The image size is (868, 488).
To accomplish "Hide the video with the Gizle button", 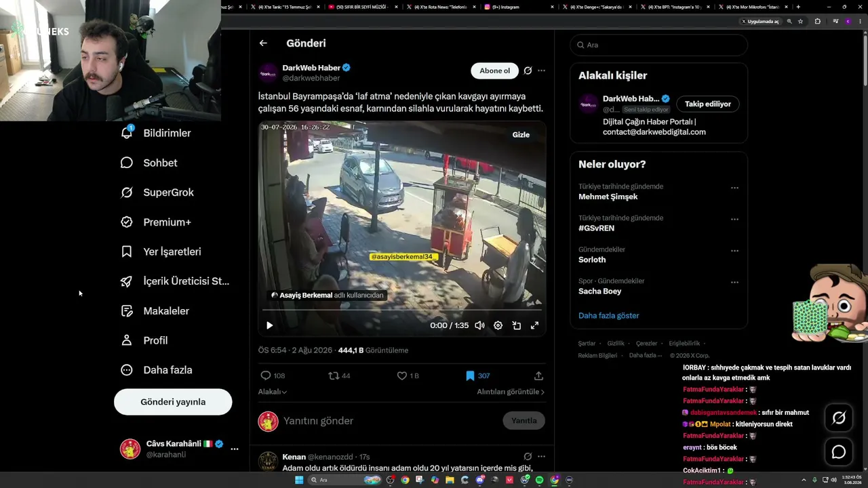I will click(521, 135).
